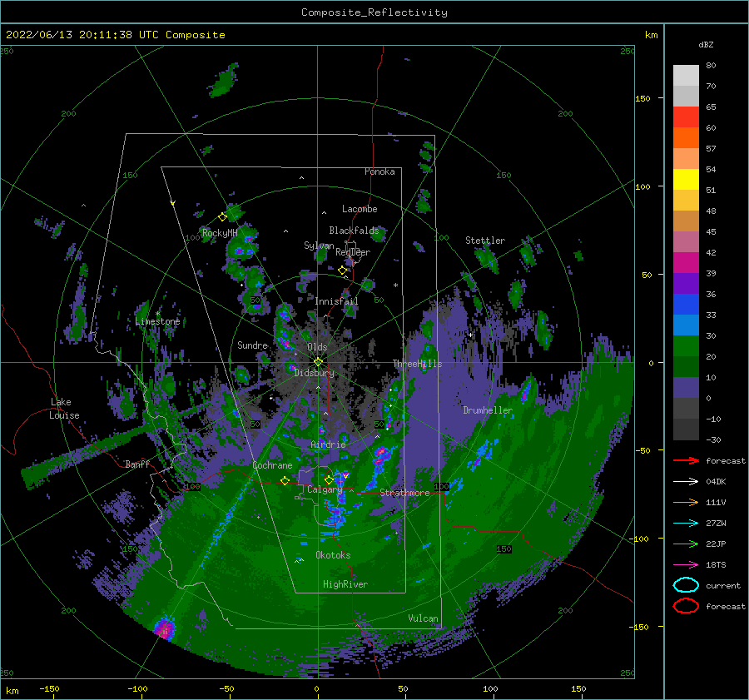Viewport: 749px width, 700px height.
Task: Click the 27ZW legend label
Action: click(716, 524)
